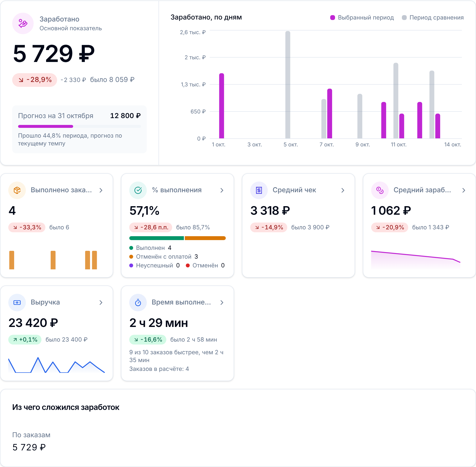
Task: Click the Неуспешный 0 legend entry
Action: 154,265
